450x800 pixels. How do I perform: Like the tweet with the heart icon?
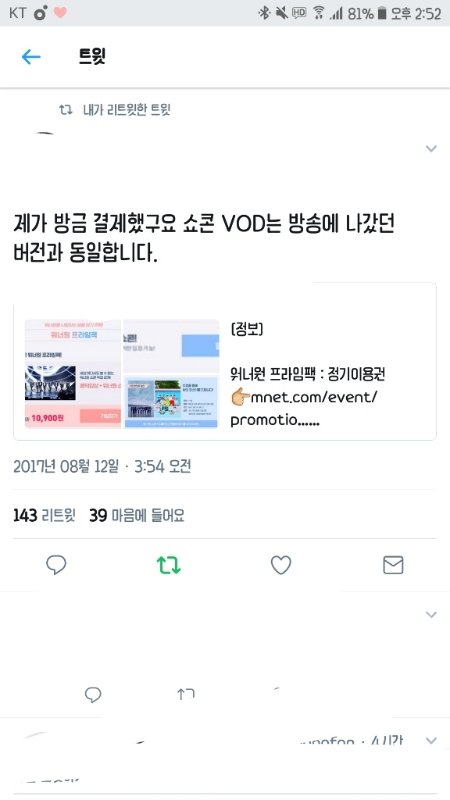click(x=281, y=565)
